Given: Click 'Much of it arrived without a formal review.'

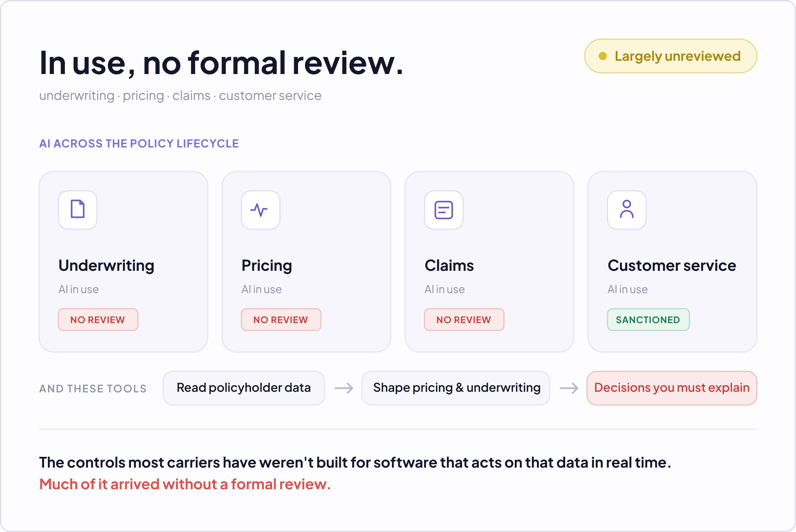Looking at the screenshot, I should coord(185,484).
